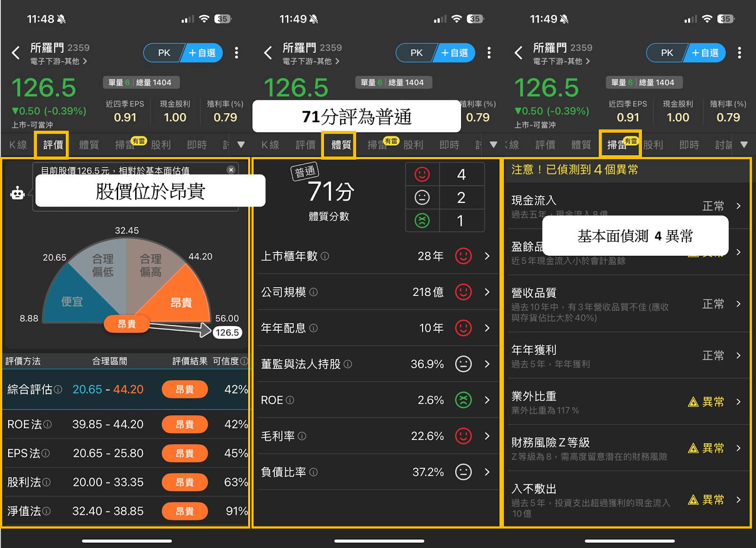The width and height of the screenshot is (756, 548).
Task: Tap the info icon beside 上市櫃年數
Action: click(325, 256)
